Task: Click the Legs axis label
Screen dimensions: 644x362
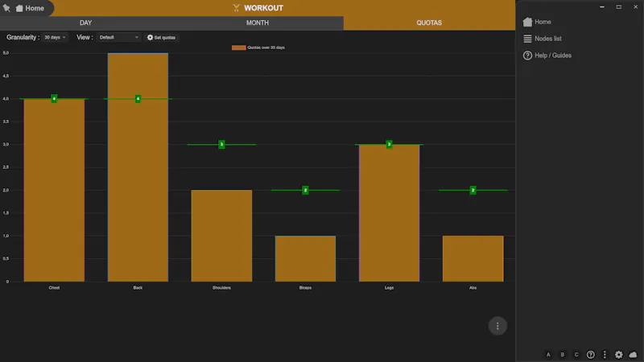Action: [x=390, y=288]
